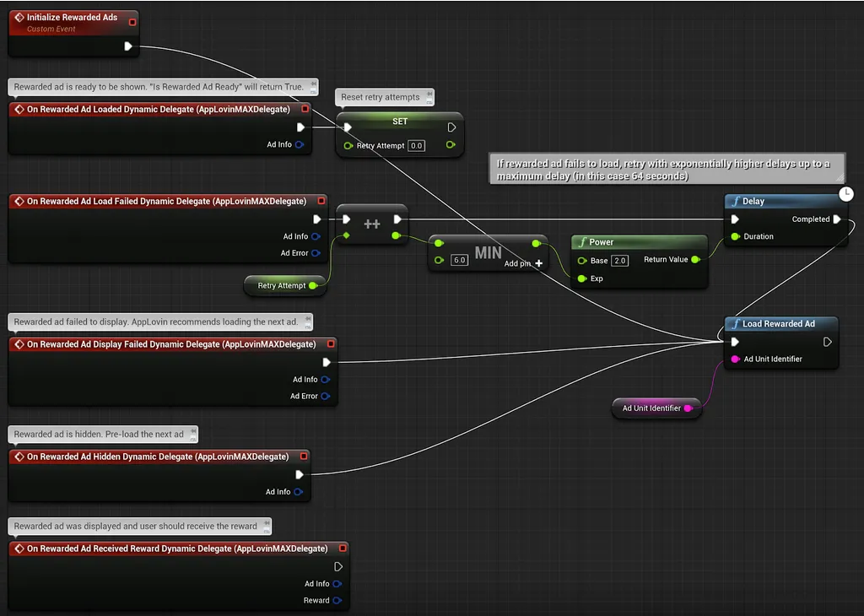Click the Reward output pin

click(x=337, y=601)
